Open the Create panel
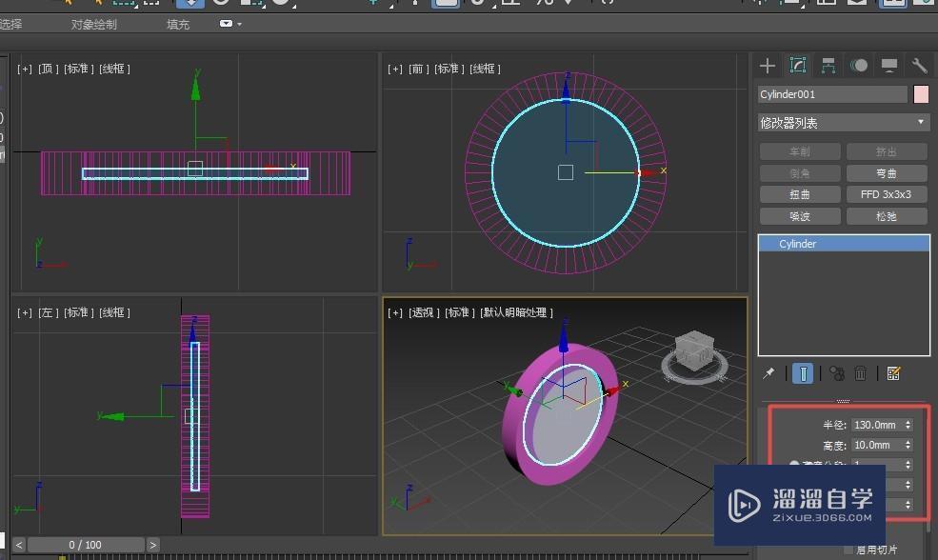938x560 pixels. point(768,66)
